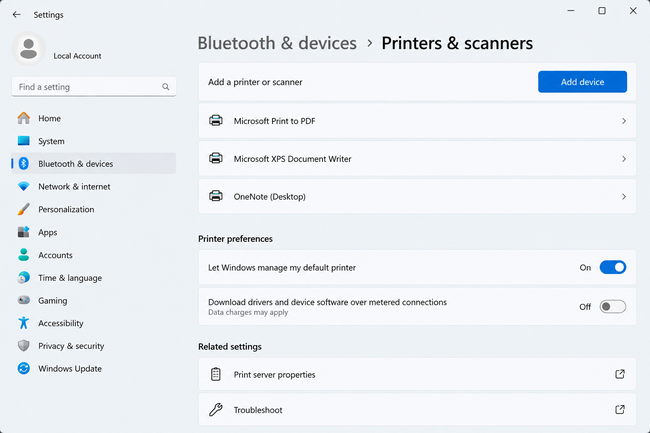This screenshot has width=650, height=433.
Task: Open Microsoft Print to PDF printer
Action: click(x=417, y=121)
